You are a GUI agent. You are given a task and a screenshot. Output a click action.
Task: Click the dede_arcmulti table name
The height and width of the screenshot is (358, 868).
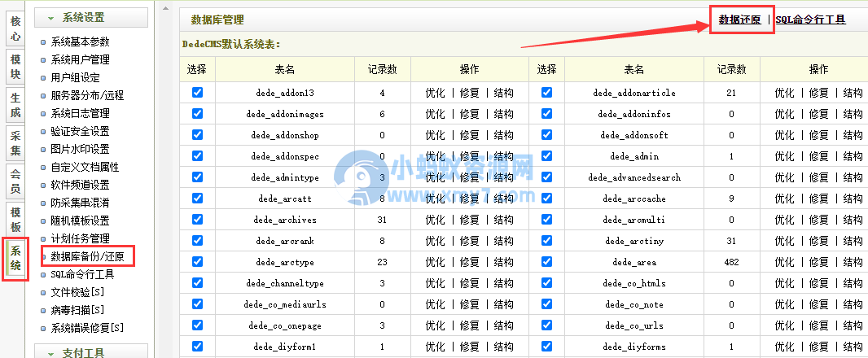pos(634,220)
